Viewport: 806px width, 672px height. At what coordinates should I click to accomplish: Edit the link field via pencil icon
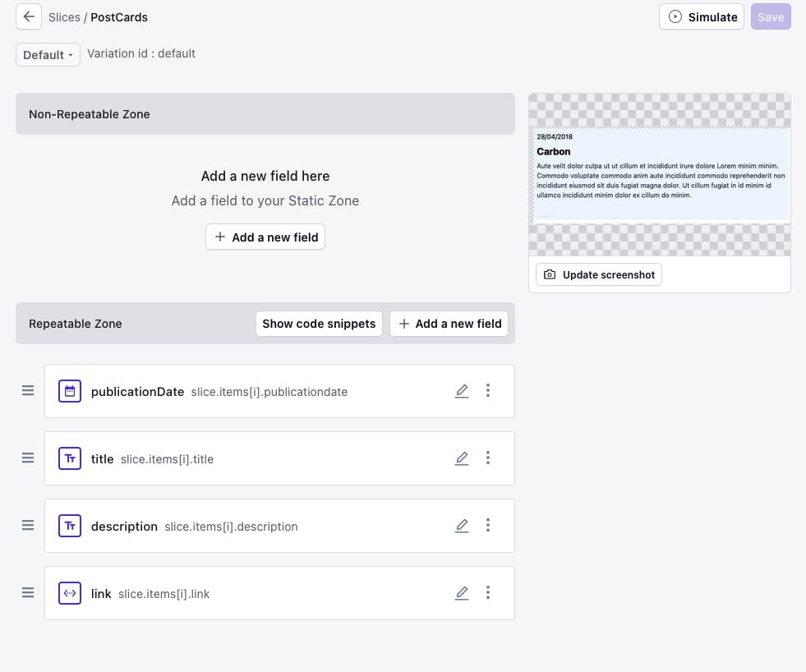point(462,592)
